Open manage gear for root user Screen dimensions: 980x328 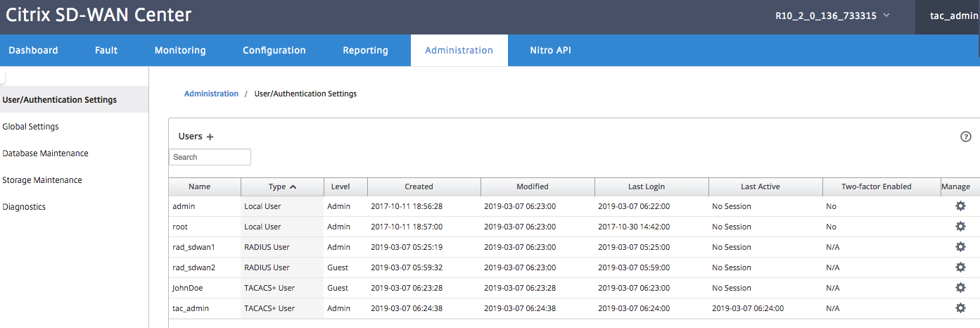click(x=960, y=227)
